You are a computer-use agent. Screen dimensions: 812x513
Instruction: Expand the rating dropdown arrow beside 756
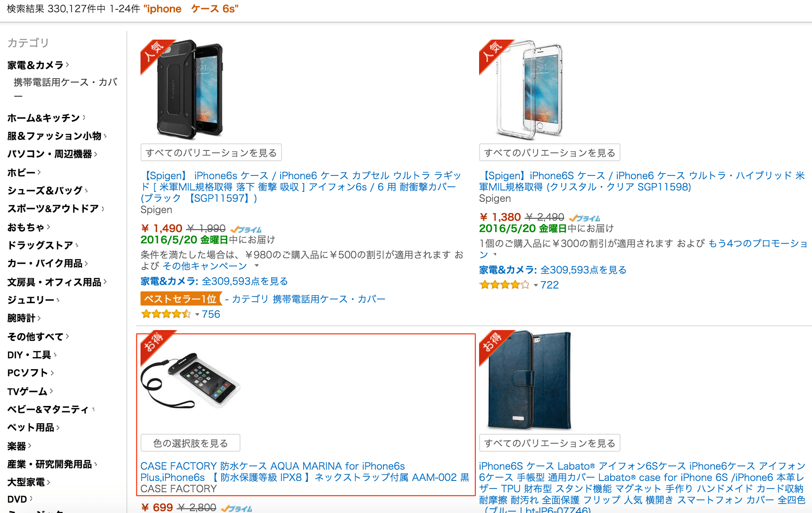click(197, 314)
